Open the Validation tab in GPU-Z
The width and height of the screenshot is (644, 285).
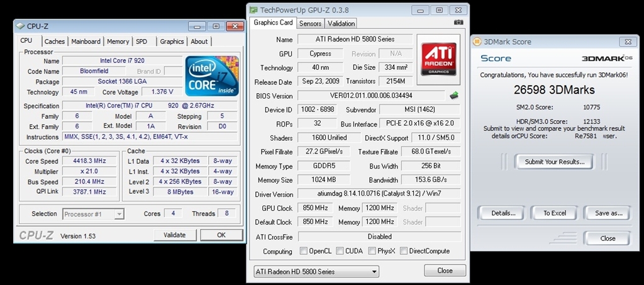click(341, 23)
